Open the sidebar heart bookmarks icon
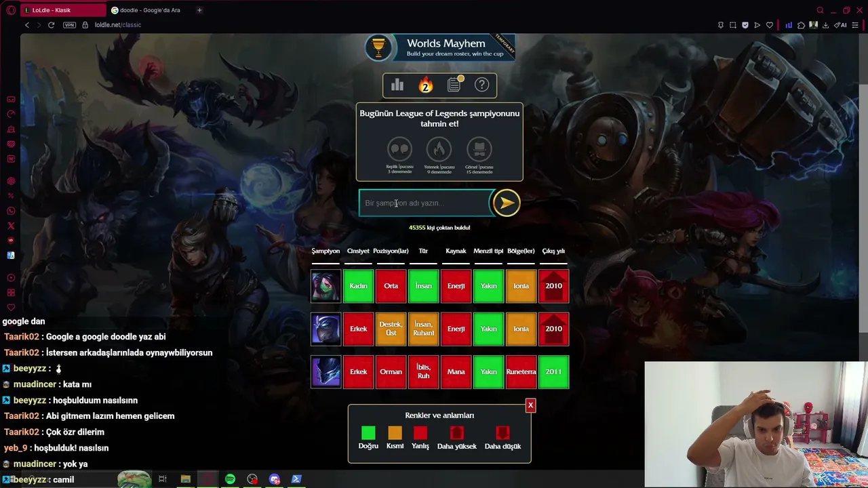The width and height of the screenshot is (868, 488). click(11, 308)
